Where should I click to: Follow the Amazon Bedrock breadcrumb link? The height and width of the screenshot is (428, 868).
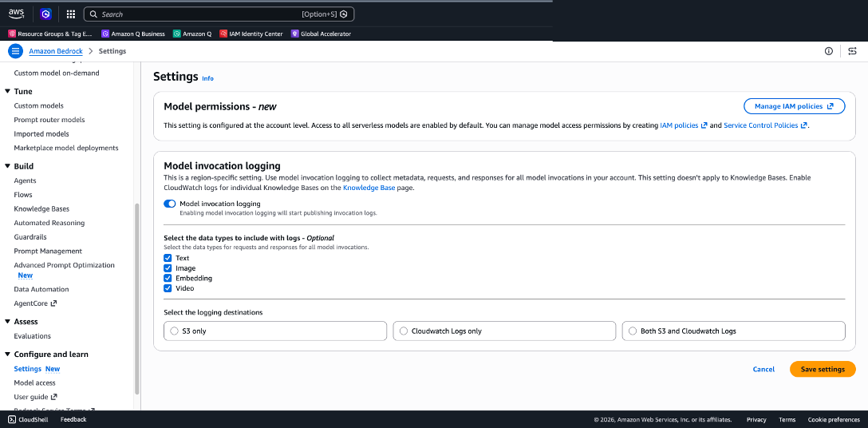(x=56, y=51)
